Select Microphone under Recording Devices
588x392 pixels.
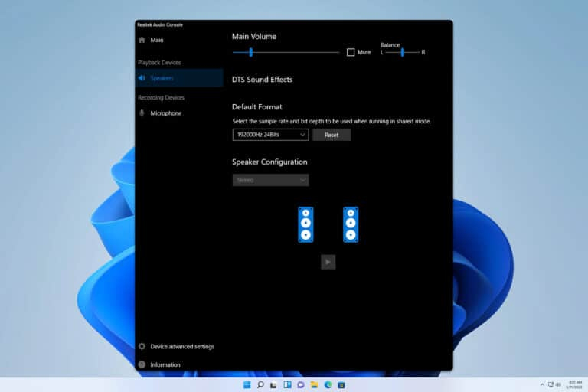click(x=165, y=113)
